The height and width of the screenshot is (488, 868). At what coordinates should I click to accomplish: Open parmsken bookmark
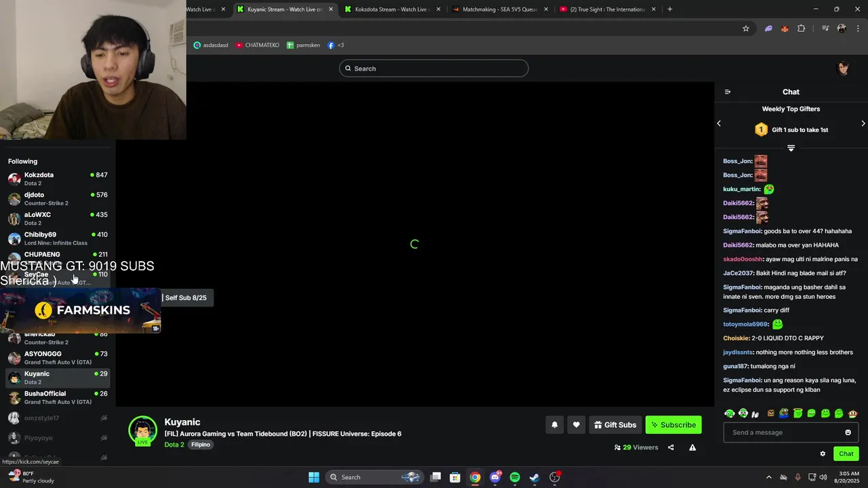303,45
